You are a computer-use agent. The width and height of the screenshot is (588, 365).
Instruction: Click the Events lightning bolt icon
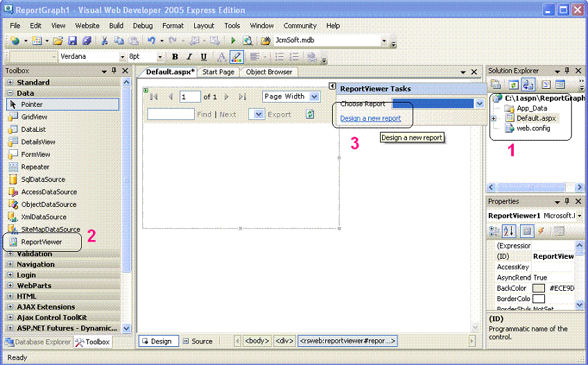(541, 231)
